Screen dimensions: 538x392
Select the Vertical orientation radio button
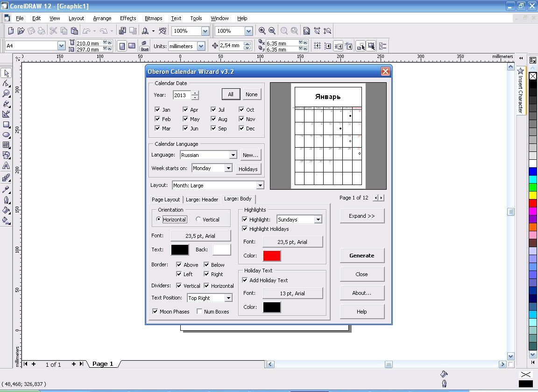(x=198, y=219)
